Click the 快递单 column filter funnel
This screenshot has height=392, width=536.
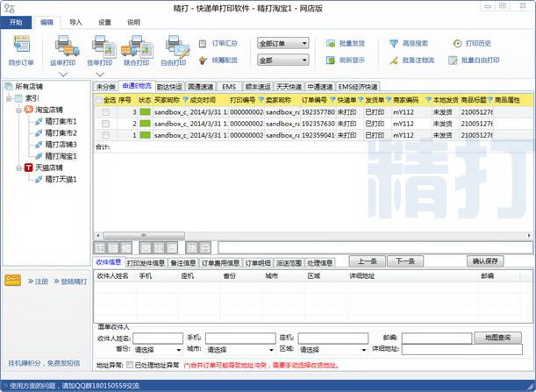click(x=361, y=100)
